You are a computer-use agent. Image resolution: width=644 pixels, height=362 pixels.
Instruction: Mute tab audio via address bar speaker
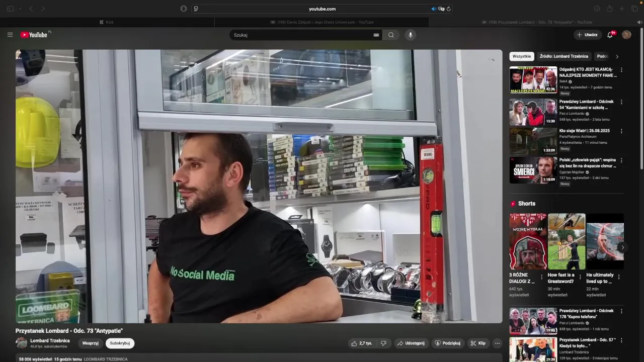point(434,9)
